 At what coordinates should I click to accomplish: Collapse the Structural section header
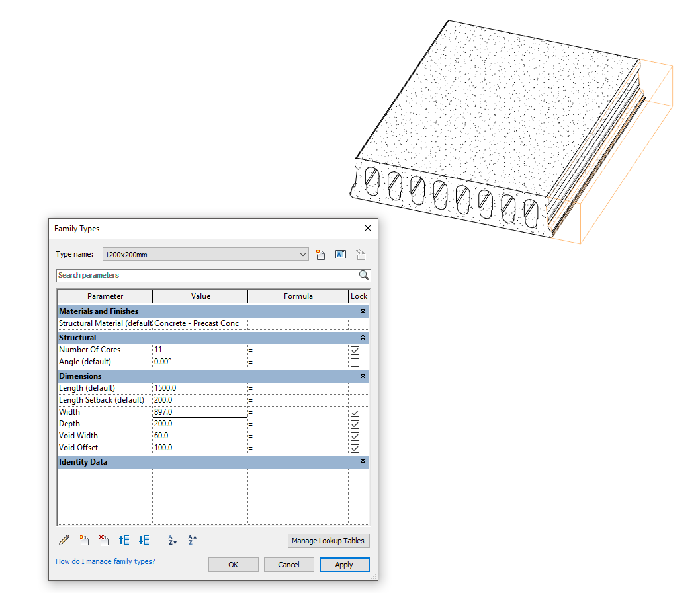(x=362, y=337)
